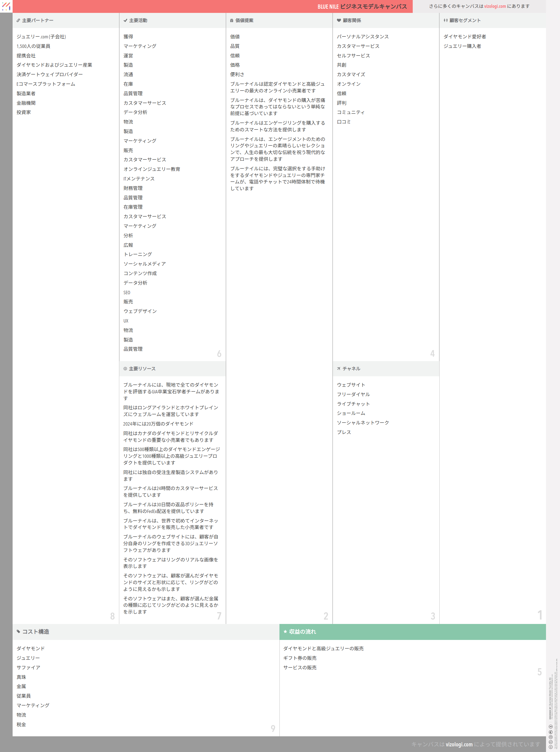Click the tag icon beside コスト構造
Viewport: 560px width, 752px height.
coord(18,631)
